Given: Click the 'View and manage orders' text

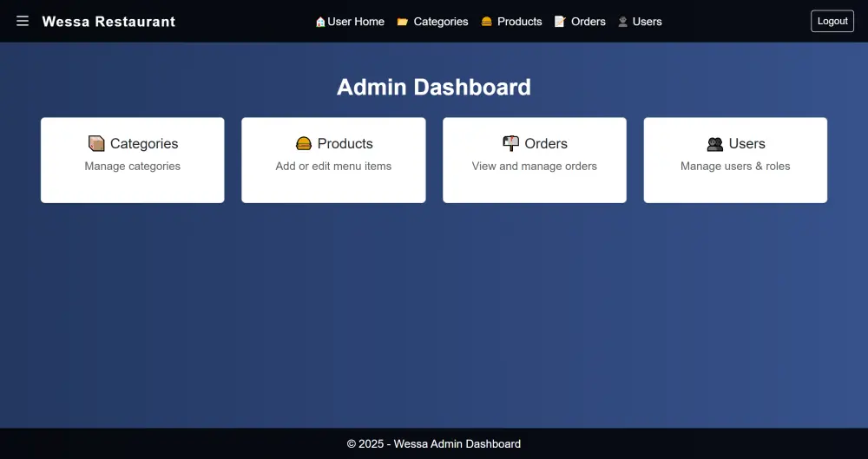Looking at the screenshot, I should click(x=534, y=166).
